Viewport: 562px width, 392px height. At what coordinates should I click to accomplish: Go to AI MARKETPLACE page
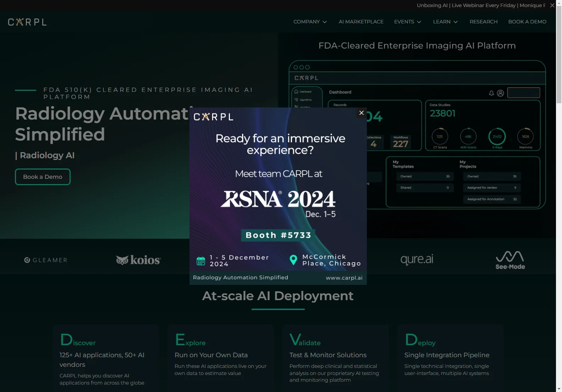click(x=361, y=22)
